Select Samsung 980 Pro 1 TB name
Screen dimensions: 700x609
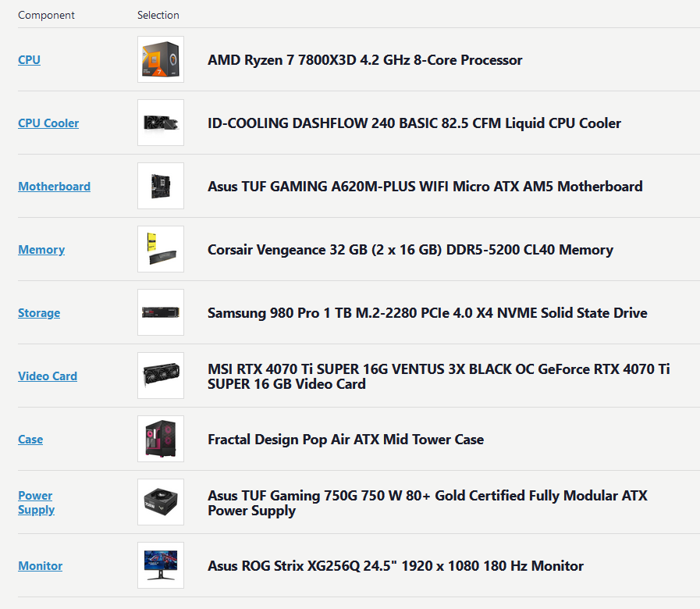click(x=427, y=313)
